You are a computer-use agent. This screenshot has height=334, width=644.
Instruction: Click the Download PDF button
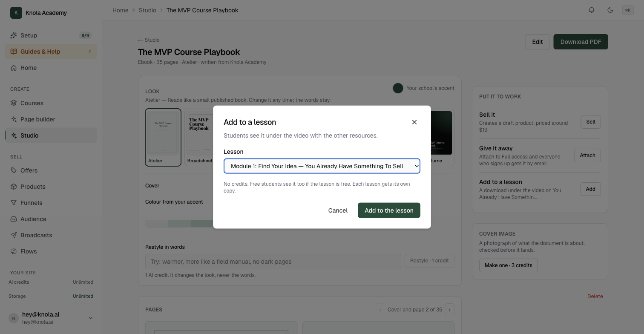pos(581,42)
